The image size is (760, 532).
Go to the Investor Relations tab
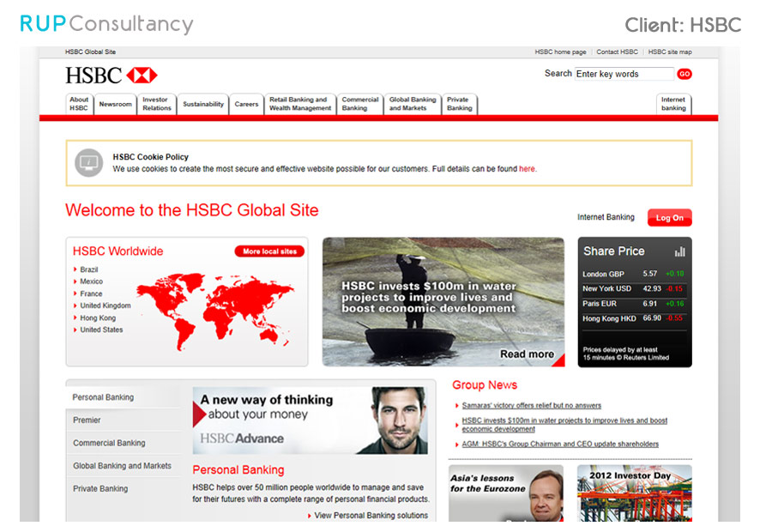157,104
